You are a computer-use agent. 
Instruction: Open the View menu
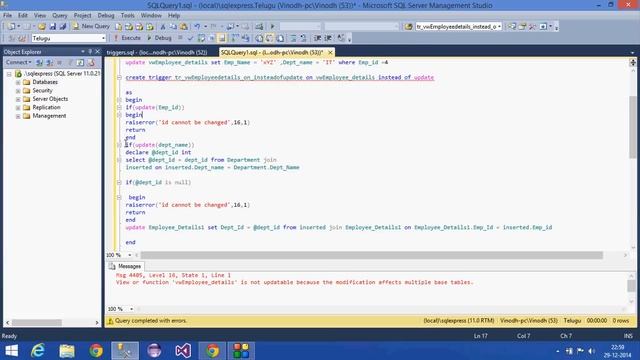40,16
